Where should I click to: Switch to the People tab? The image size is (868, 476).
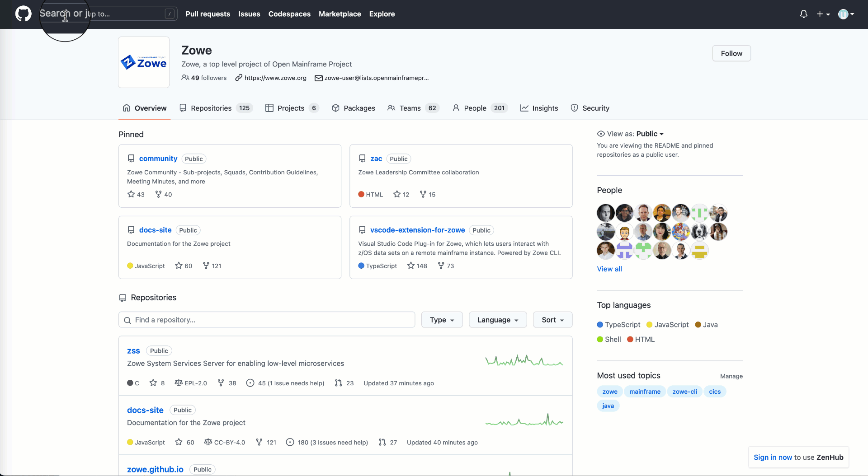[x=474, y=108]
